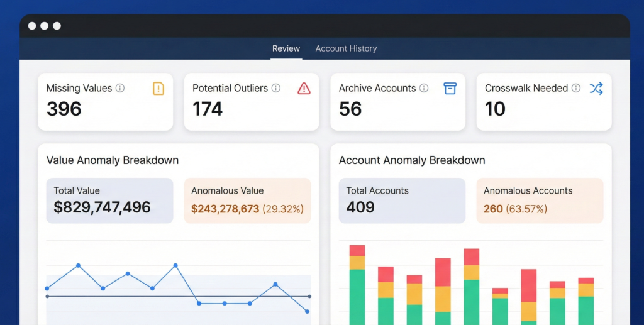Switch to the Account History tab
This screenshot has height=325, width=644.
tap(346, 48)
